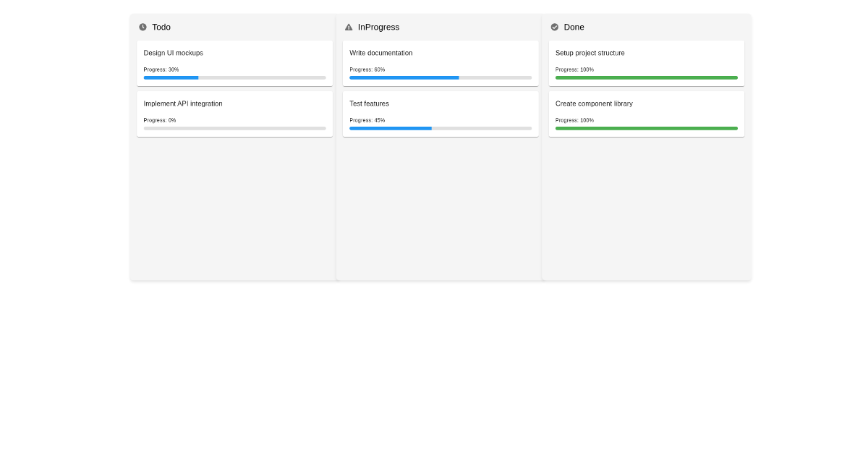Click the status icon in the leftmost column header
This screenshot has width=868, height=456.
click(142, 27)
